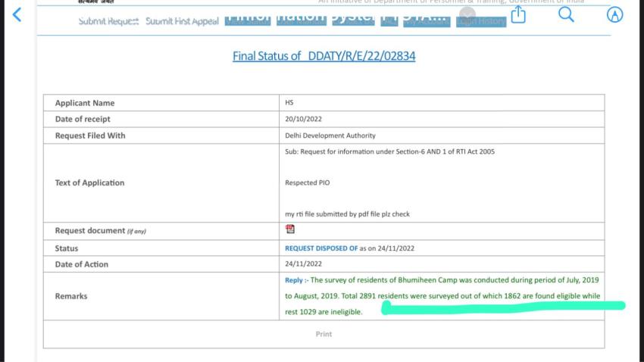The image size is (644, 362).
Task: Click the Applicant Name value HS
Action: point(289,103)
